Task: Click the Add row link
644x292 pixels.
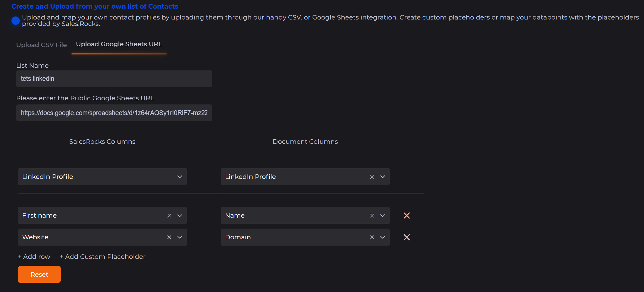Action: coord(34,257)
